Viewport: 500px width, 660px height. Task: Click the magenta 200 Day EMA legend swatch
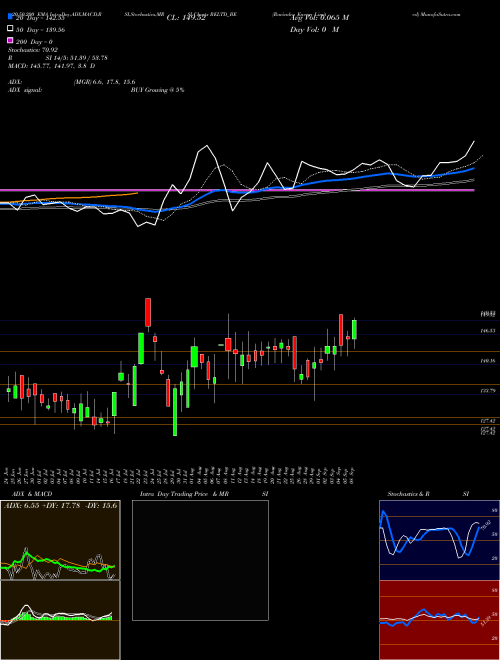[x=11, y=41]
